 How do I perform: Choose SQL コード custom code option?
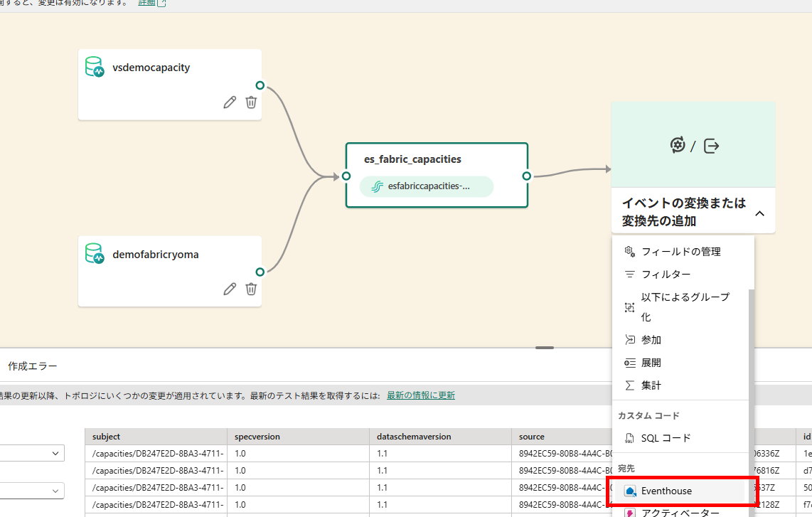[x=680, y=438]
